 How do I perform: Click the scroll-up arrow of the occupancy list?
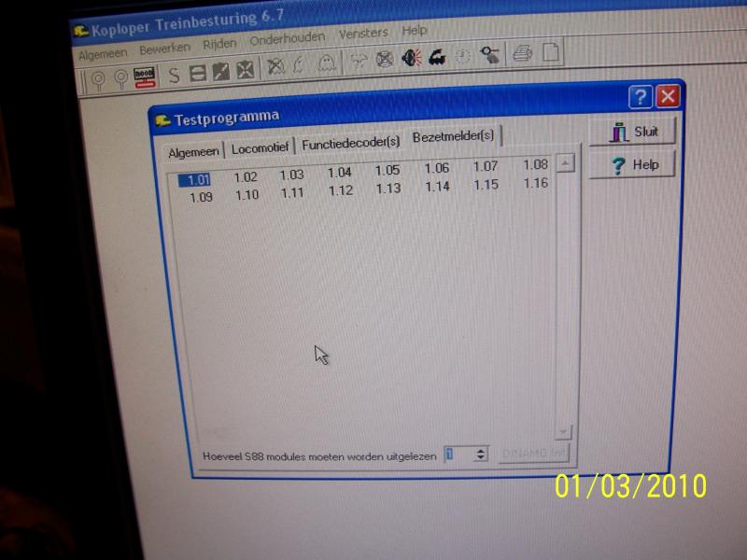tap(566, 164)
